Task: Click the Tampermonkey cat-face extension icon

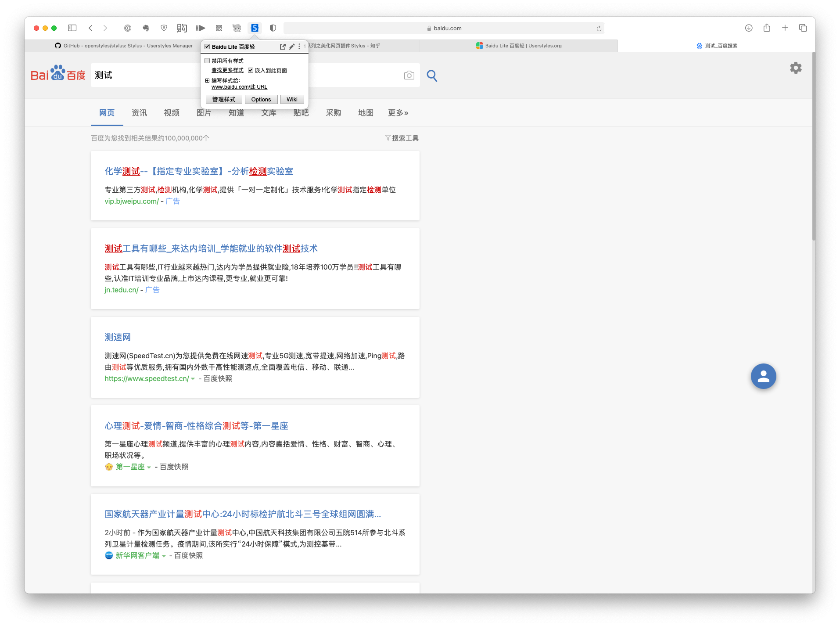Action: [x=237, y=28]
